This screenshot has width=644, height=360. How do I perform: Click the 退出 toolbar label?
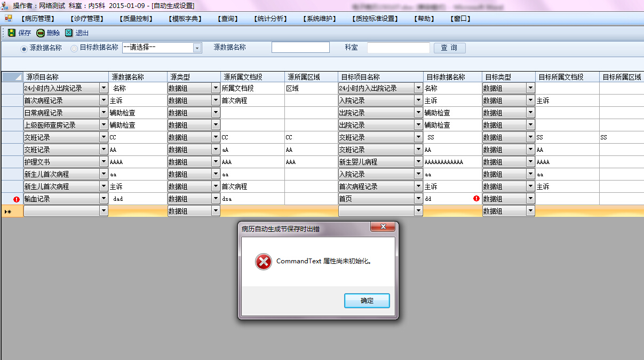pos(82,33)
